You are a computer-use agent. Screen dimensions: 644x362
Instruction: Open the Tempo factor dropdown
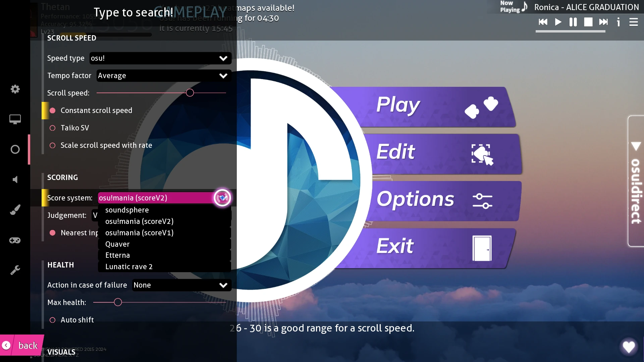click(x=164, y=76)
